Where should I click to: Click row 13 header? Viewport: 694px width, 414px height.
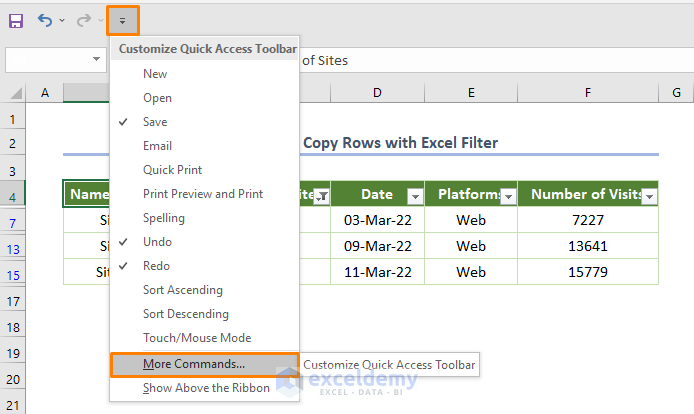coord(13,248)
